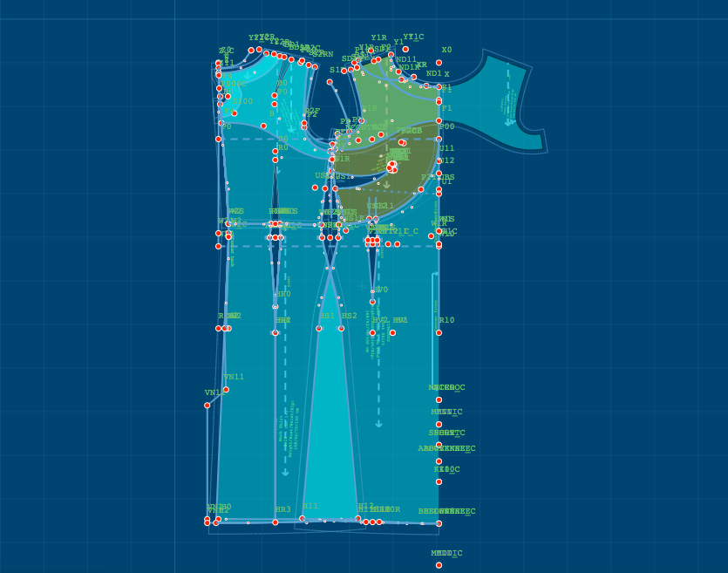Select the HS1 point
728x573 pixels.
click(319, 329)
